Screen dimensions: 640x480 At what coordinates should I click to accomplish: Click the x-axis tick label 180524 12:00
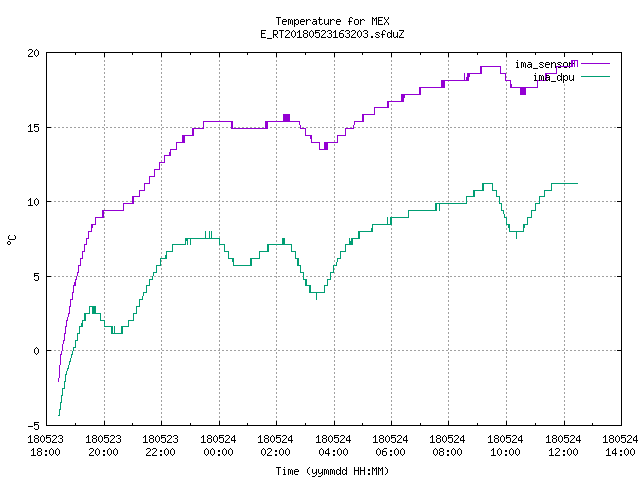tap(564, 446)
